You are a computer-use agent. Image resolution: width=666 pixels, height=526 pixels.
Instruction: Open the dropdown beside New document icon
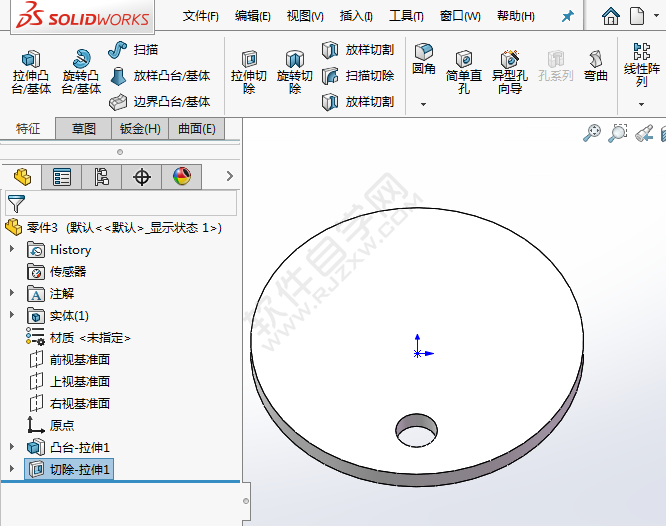(x=656, y=16)
